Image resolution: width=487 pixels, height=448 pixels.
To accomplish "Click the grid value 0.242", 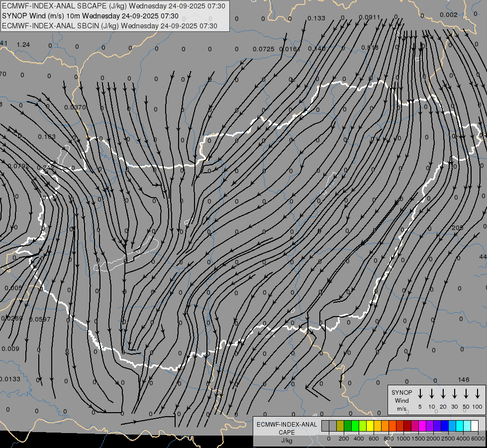I will click(x=46, y=168).
